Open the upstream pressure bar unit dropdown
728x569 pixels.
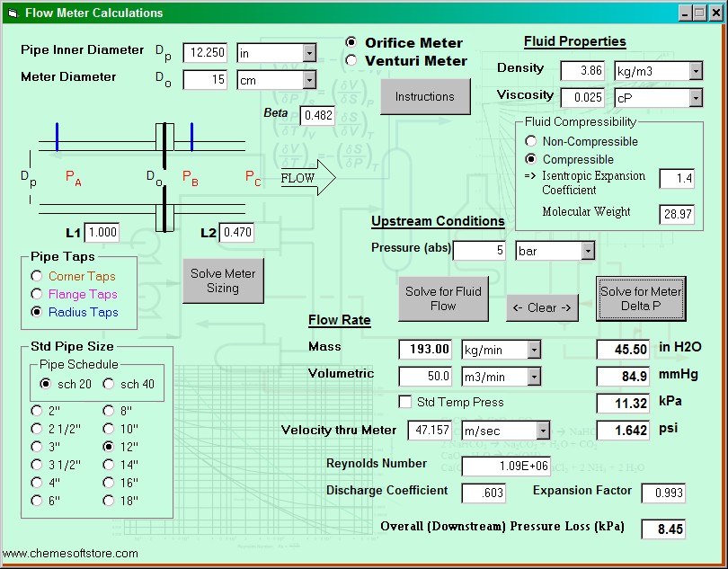point(587,251)
